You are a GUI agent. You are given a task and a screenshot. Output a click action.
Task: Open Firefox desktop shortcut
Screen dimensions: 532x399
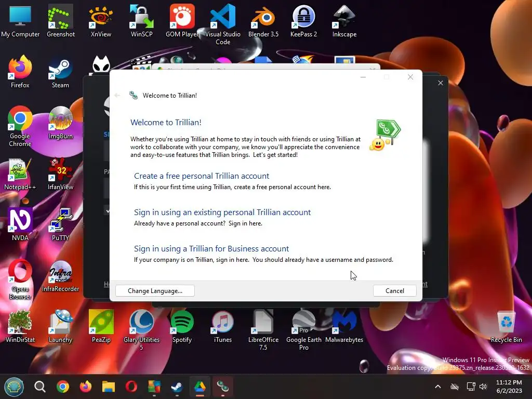pos(20,72)
